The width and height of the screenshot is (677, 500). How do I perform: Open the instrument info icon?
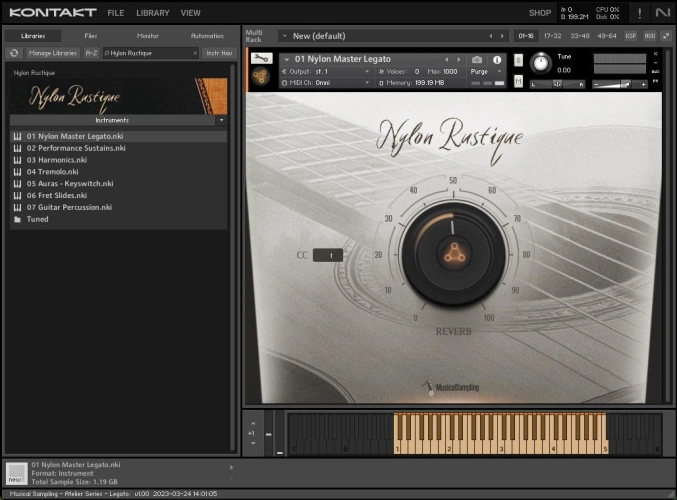[x=497, y=60]
